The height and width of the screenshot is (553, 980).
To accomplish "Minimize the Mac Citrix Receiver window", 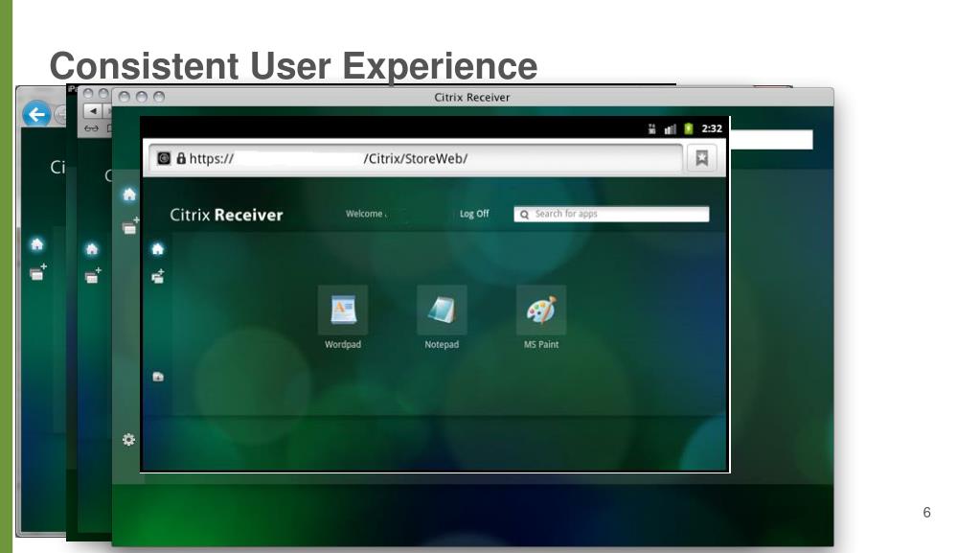I will coord(141,97).
